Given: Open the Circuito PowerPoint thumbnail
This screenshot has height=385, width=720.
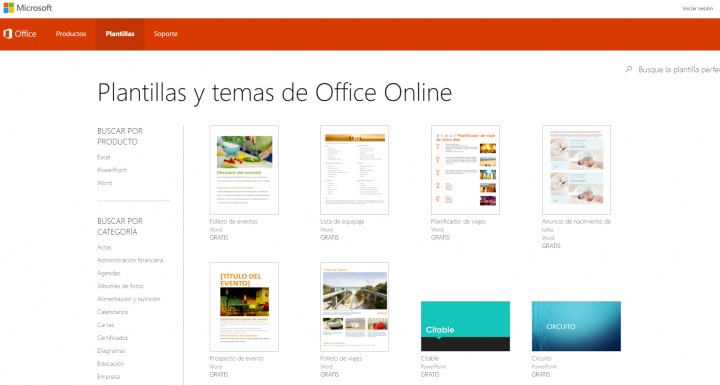Looking at the screenshot, I should (x=576, y=326).
